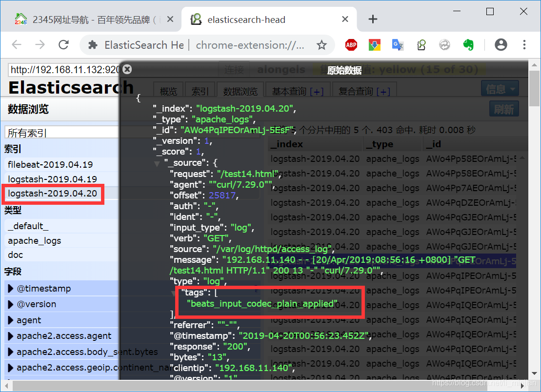Close the raw data popup with the X icon
This screenshot has width=541, height=392.
(127, 69)
